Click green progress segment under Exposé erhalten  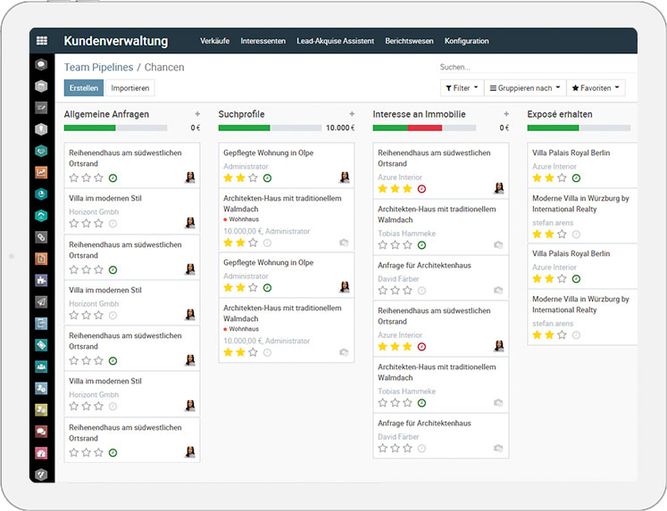tap(553, 128)
